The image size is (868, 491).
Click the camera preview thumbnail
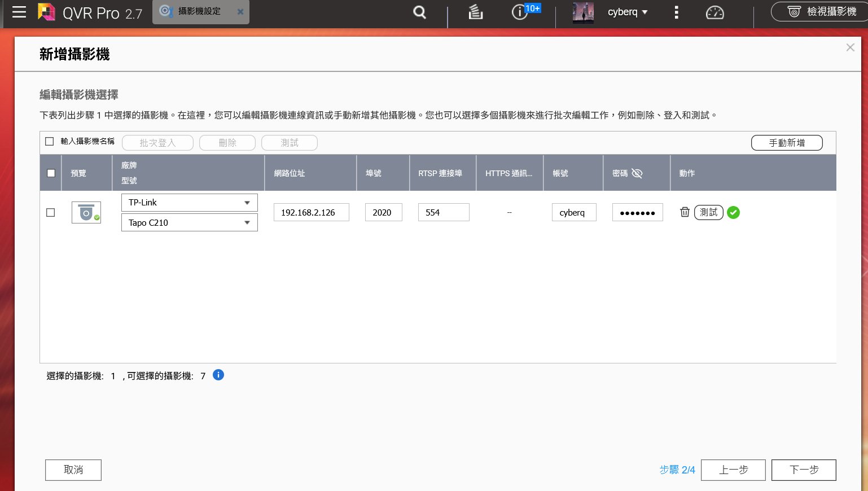[x=86, y=213]
